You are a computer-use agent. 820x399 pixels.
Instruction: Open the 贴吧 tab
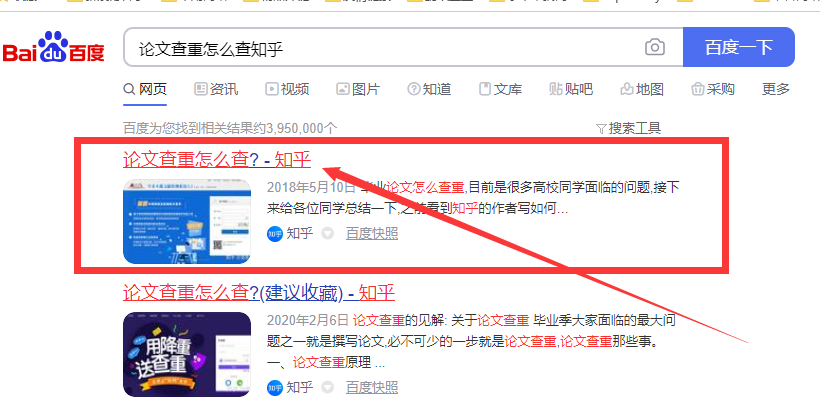(x=571, y=89)
